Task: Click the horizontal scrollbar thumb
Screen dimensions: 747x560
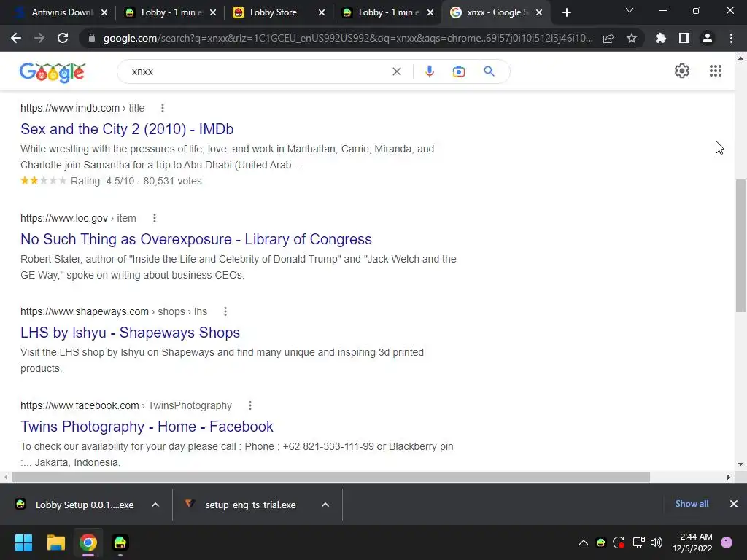Action: point(331,477)
